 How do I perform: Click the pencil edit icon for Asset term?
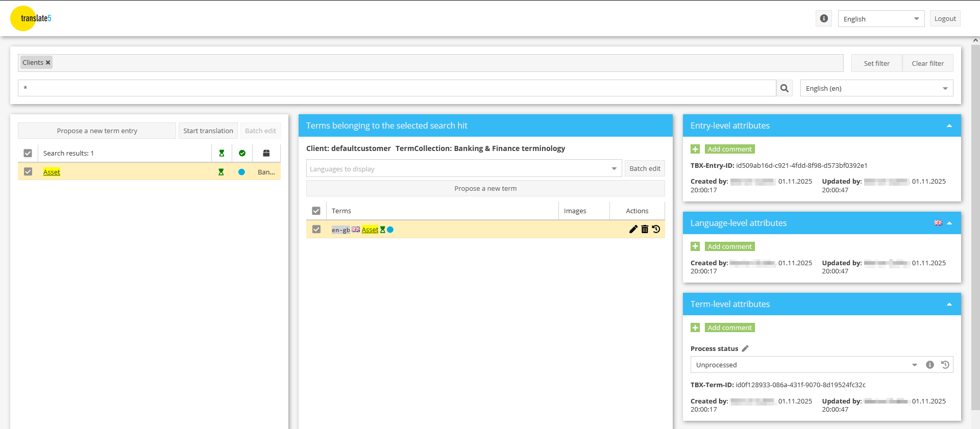pos(633,230)
